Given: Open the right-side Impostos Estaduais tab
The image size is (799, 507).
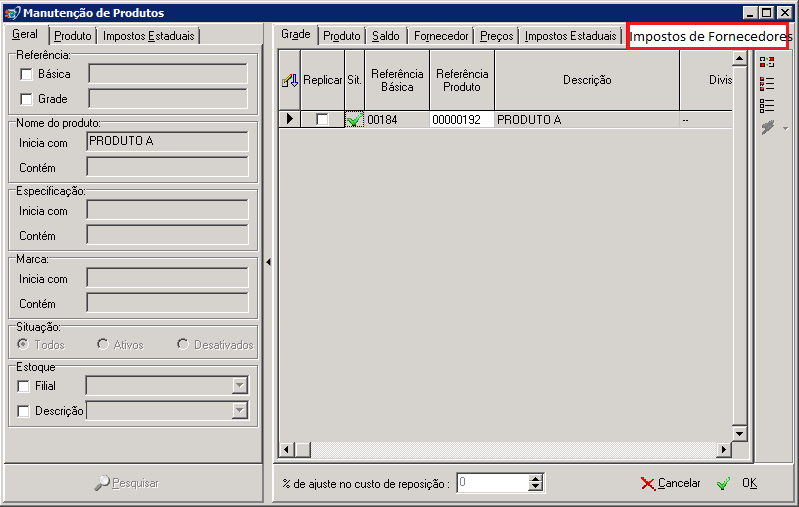Looking at the screenshot, I should pos(570,36).
